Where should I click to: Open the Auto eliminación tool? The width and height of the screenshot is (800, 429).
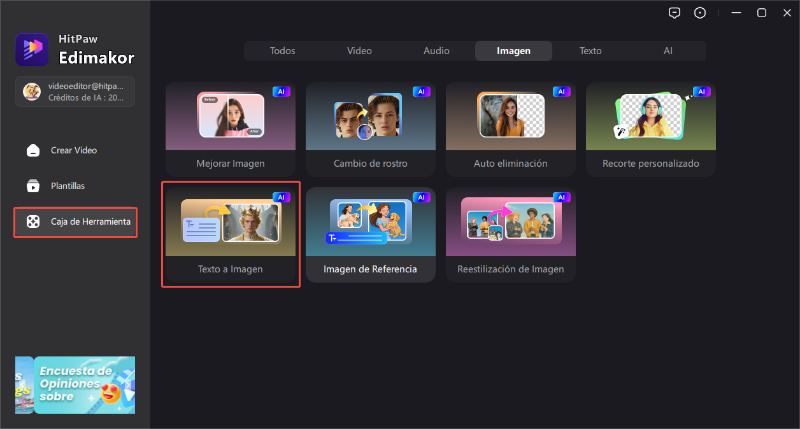511,130
